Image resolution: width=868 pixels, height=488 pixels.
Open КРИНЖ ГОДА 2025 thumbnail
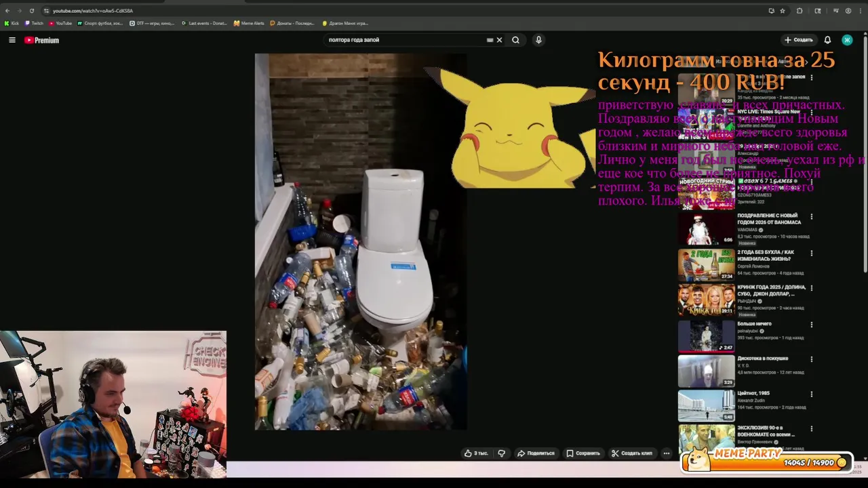(706, 300)
